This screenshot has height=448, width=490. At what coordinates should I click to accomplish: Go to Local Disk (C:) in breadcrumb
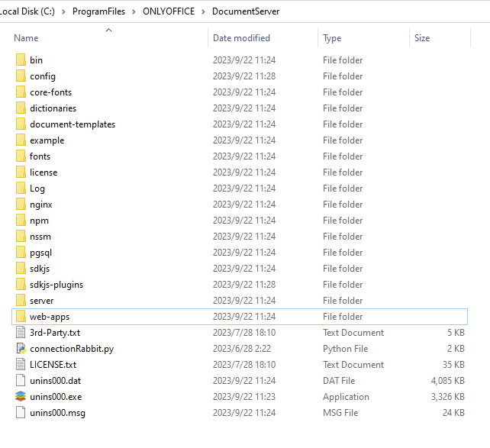27,11
